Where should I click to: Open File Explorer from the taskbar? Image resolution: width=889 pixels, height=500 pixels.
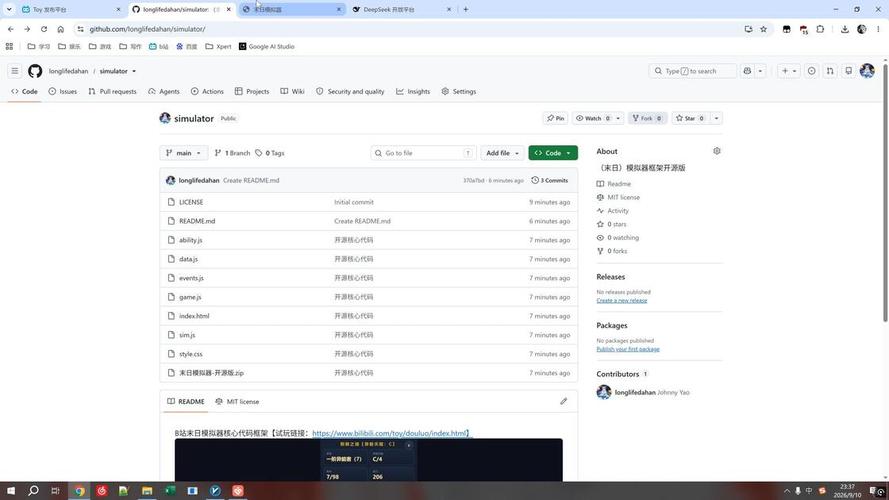click(x=147, y=490)
